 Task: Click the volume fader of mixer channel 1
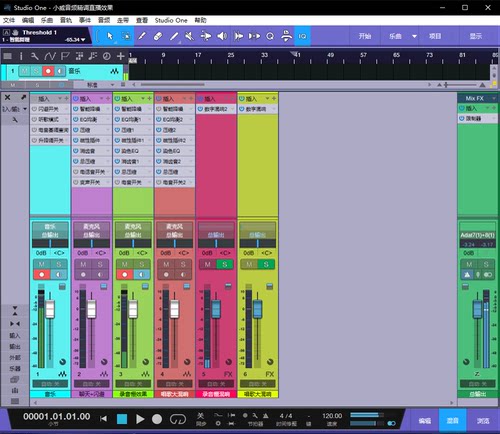[x=50, y=309]
